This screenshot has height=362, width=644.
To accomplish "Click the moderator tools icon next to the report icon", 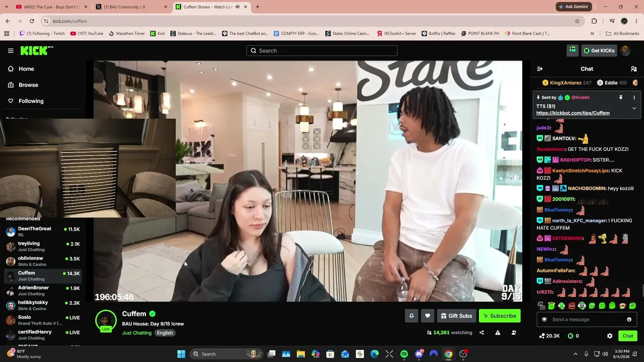I will pyautogui.click(x=514, y=332).
